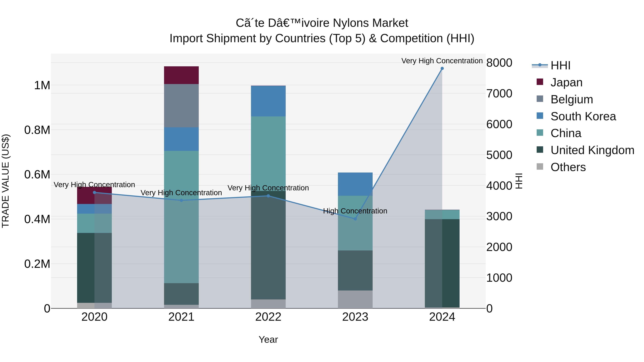644x362 pixels.
Task: Select the HHI data point for 2020
Action: (94, 192)
